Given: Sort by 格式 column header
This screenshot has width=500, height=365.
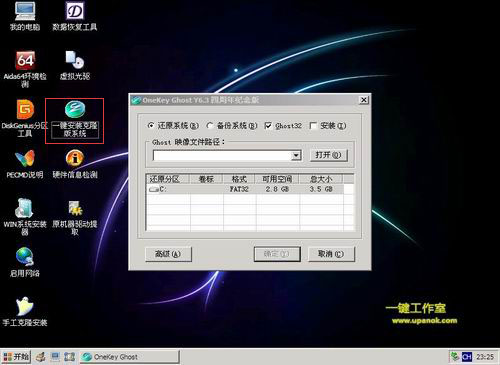Looking at the screenshot, I should click(239, 179).
